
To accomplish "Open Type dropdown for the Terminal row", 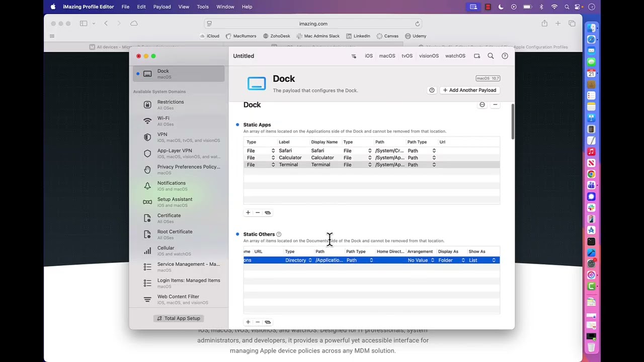I will [261, 165].
